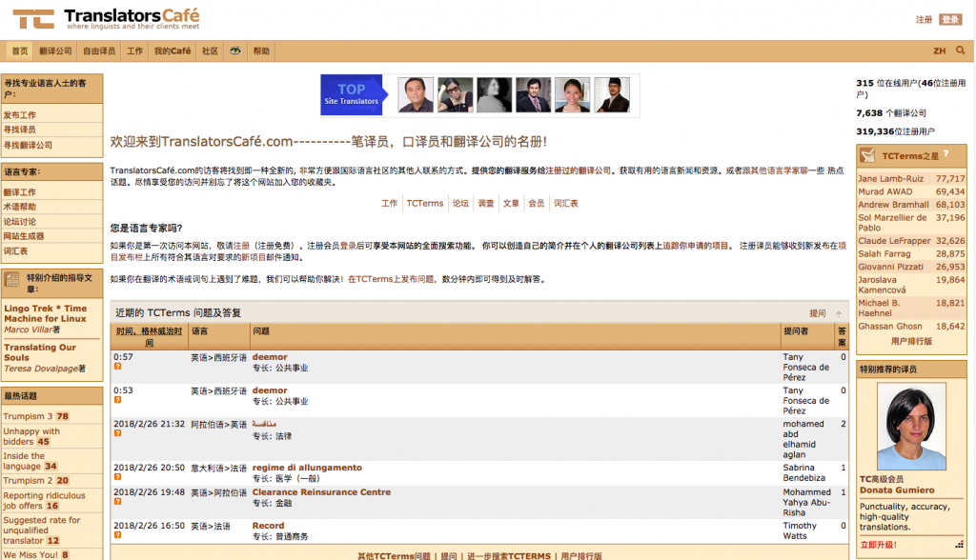Click 网站生成器 in the sidebar
This screenshot has width=976, height=560.
coord(24,236)
